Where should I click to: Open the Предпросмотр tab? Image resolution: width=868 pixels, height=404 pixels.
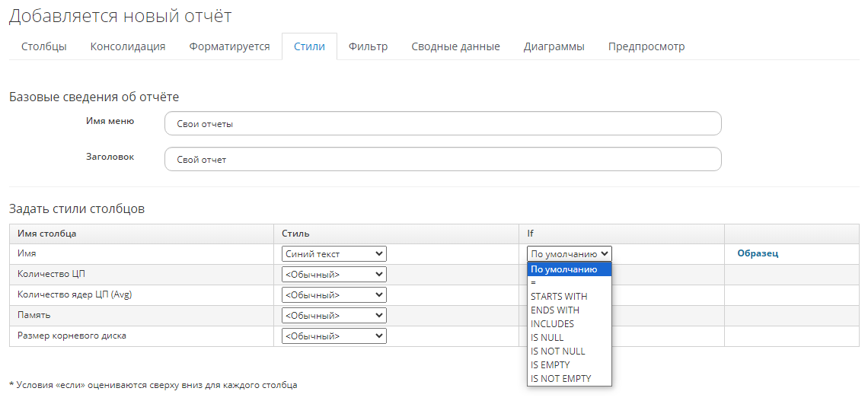pyautogui.click(x=646, y=46)
